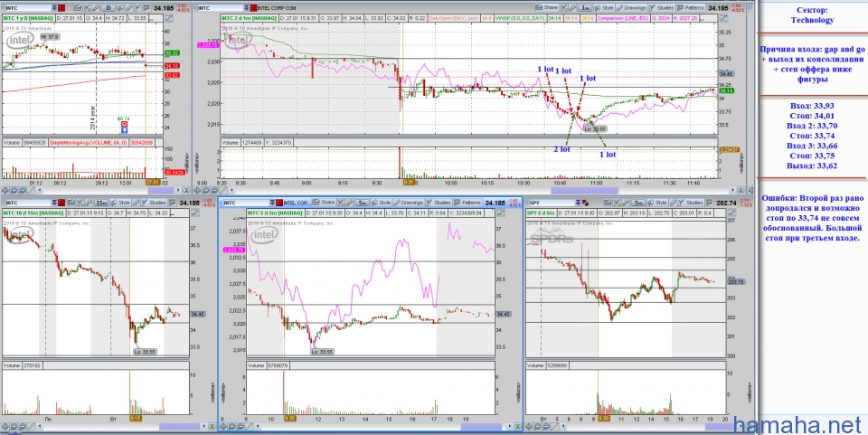Click the dividend $0.74 marker on daily chart

tap(124, 125)
